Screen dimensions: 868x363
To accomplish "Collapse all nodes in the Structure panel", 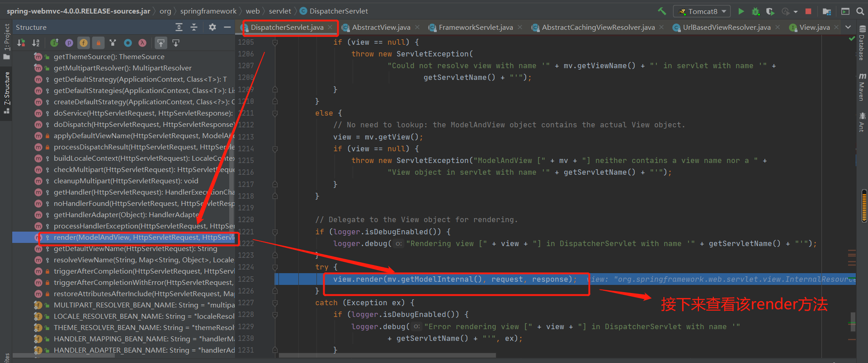I will tap(194, 27).
